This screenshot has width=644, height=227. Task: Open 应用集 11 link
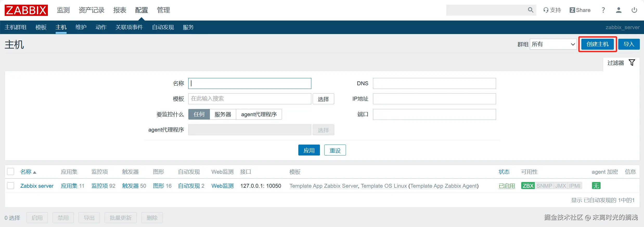(x=69, y=186)
